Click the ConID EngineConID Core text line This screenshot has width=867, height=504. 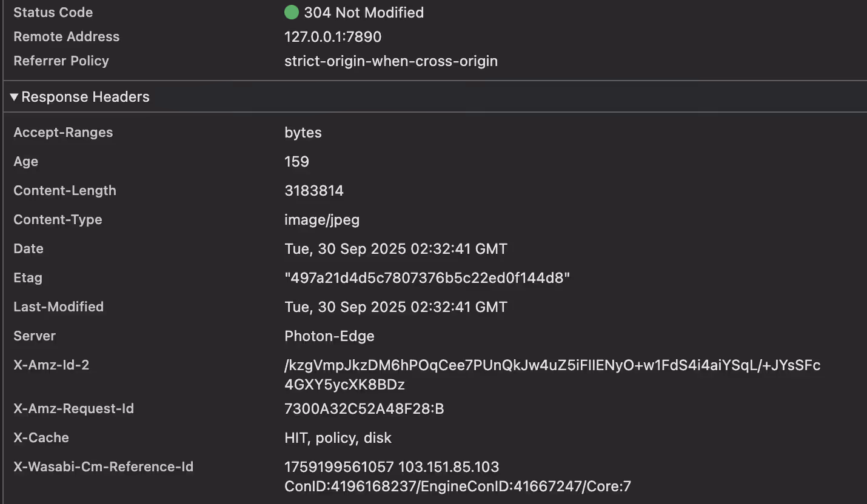pyautogui.click(x=458, y=486)
